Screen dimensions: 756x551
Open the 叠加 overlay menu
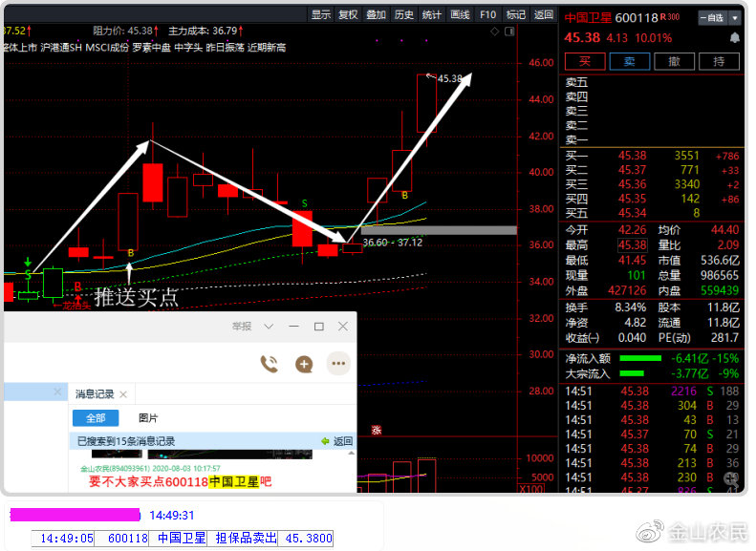click(376, 14)
